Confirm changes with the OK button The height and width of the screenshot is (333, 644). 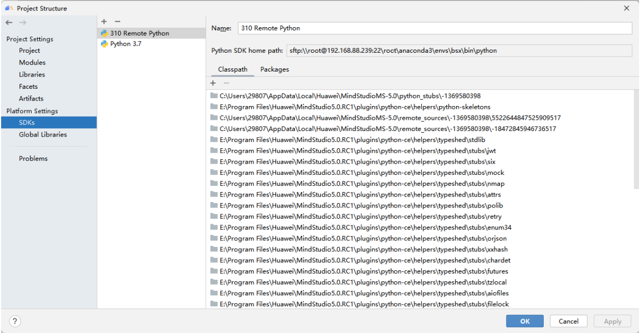click(524, 321)
